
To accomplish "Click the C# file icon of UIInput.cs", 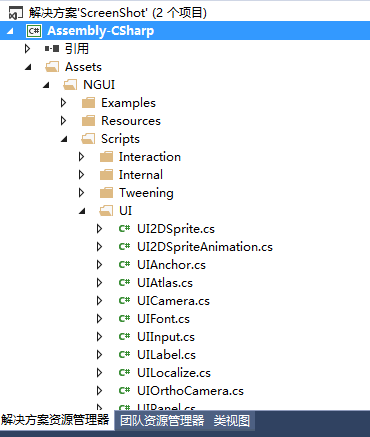I will (x=124, y=337).
